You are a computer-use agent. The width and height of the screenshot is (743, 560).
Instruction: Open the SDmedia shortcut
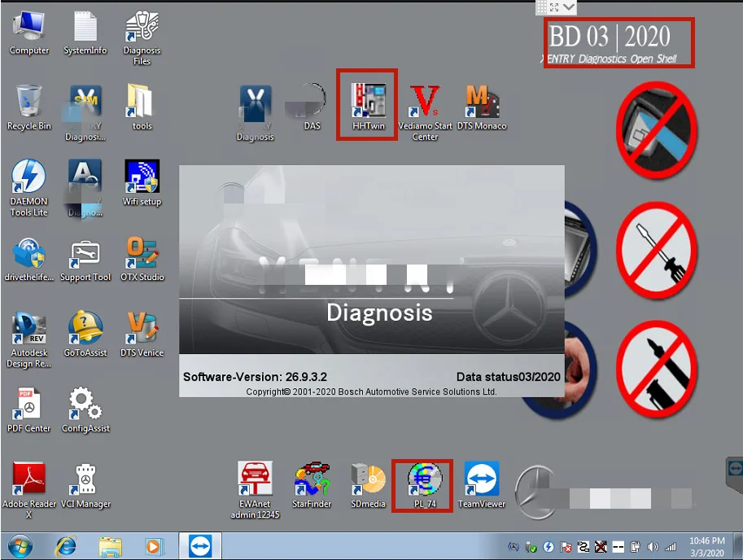click(x=368, y=486)
